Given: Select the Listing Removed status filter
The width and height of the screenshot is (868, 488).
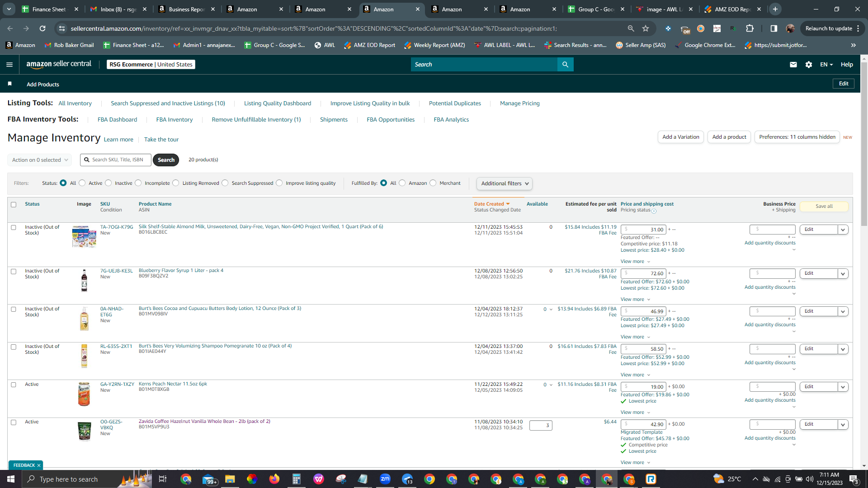Looking at the screenshot, I should pyautogui.click(x=176, y=183).
